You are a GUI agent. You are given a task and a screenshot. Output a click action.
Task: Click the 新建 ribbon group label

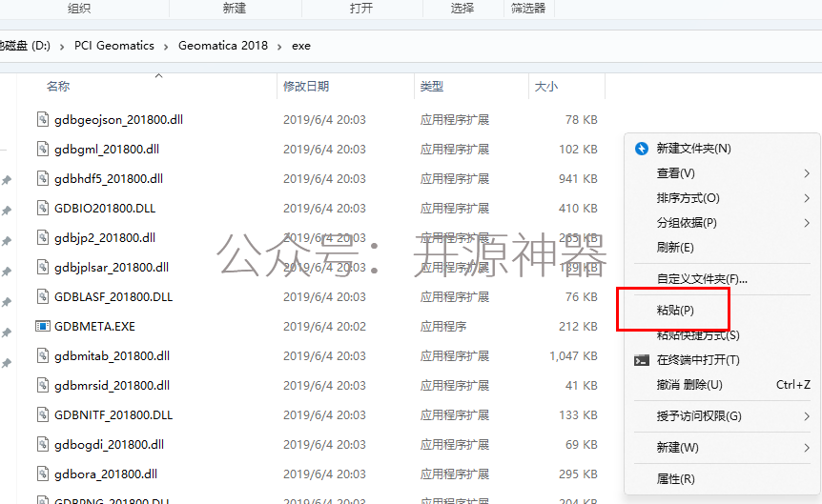tap(235, 9)
